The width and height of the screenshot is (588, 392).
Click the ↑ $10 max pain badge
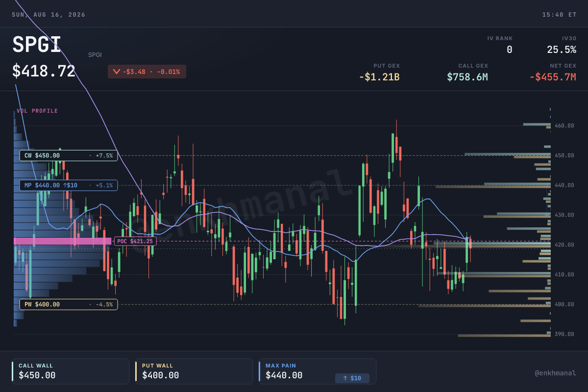(352, 378)
